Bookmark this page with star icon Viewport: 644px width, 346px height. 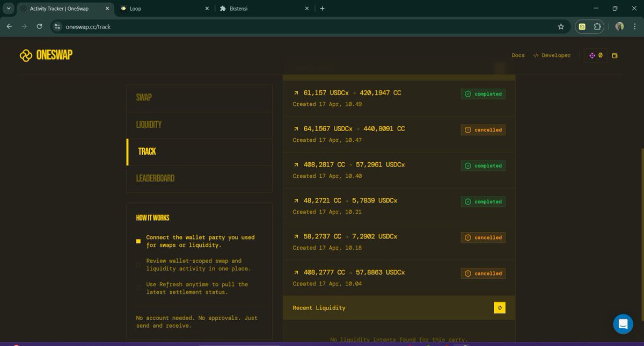[561, 26]
